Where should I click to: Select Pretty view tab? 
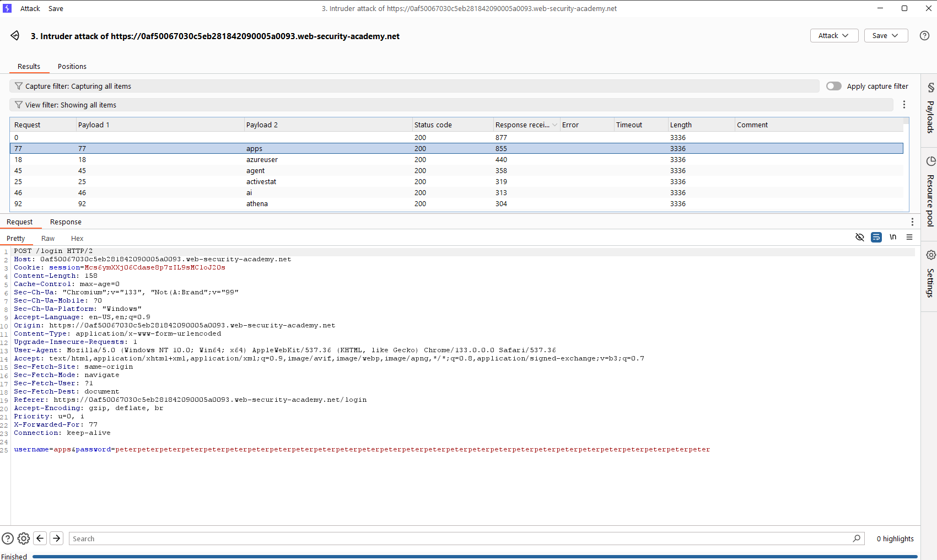coord(16,239)
